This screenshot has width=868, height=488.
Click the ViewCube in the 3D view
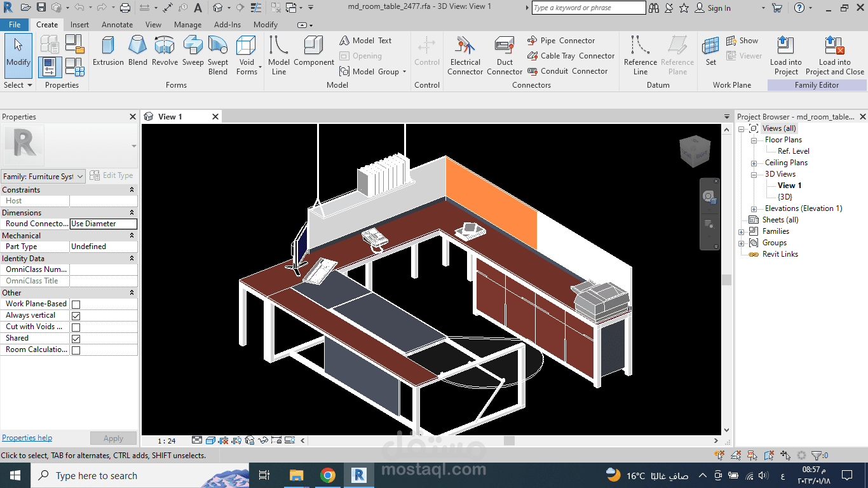point(694,150)
